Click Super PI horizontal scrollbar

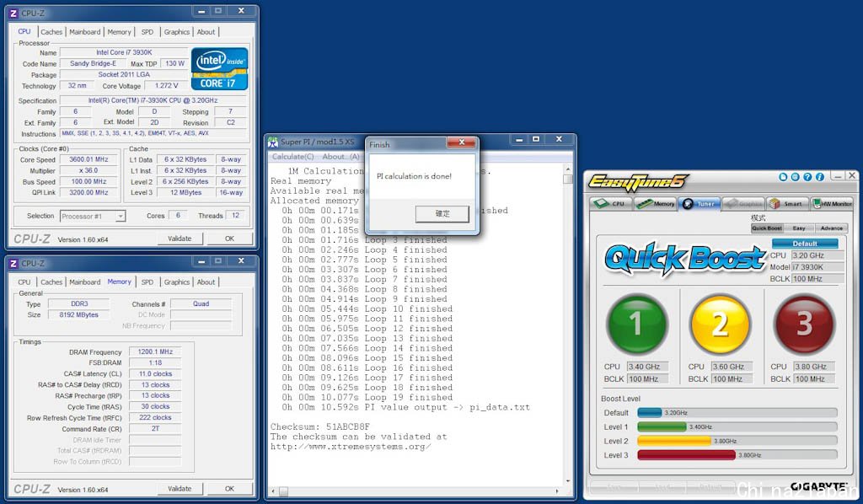[415, 491]
